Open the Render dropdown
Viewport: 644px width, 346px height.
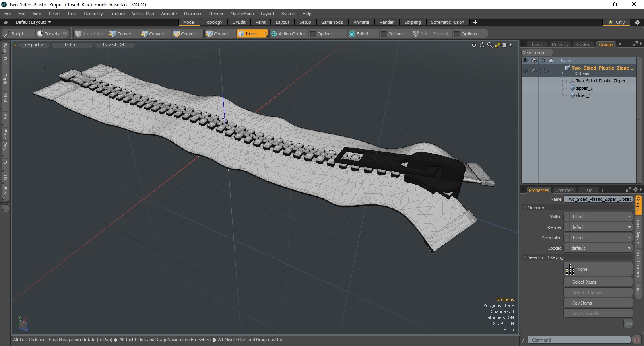tap(599, 227)
